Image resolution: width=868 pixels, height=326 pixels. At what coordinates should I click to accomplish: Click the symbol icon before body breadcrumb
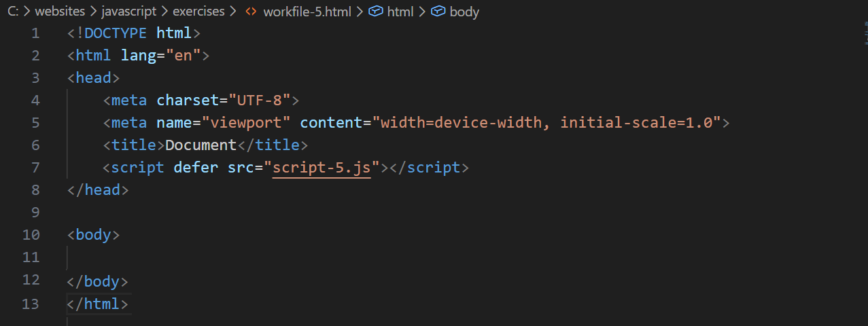tap(438, 12)
